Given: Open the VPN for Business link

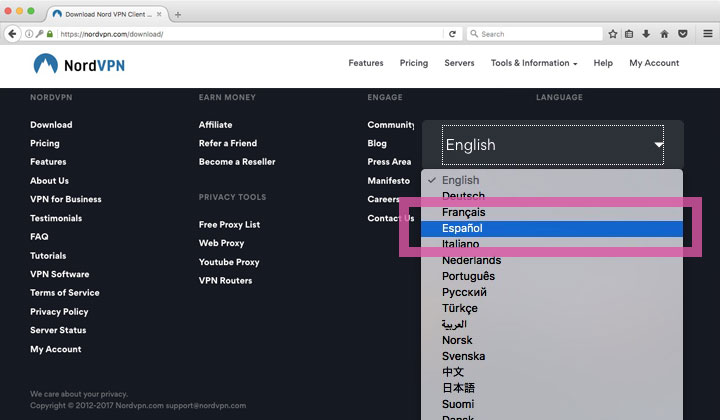Looking at the screenshot, I should 66,199.
